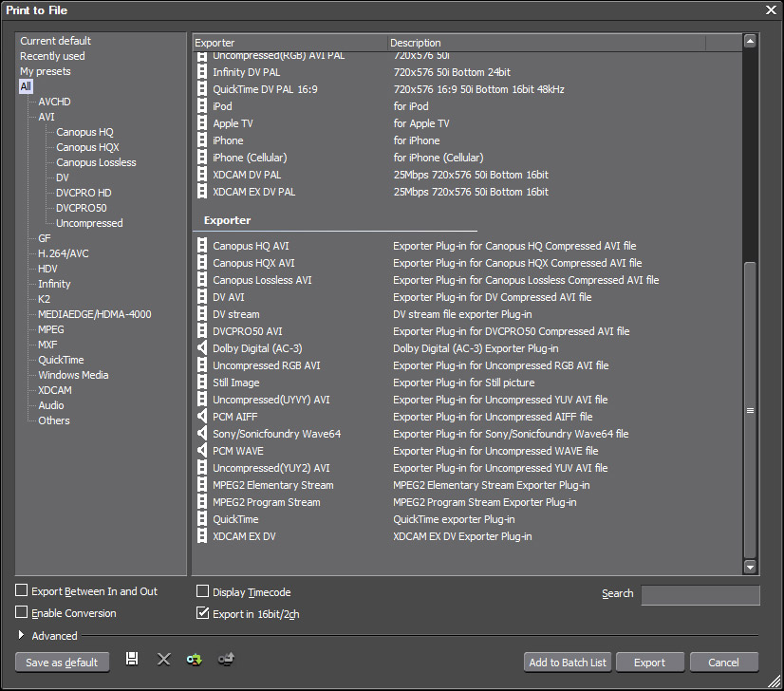This screenshot has width=784, height=691.
Task: Click the Export button
Action: click(649, 663)
